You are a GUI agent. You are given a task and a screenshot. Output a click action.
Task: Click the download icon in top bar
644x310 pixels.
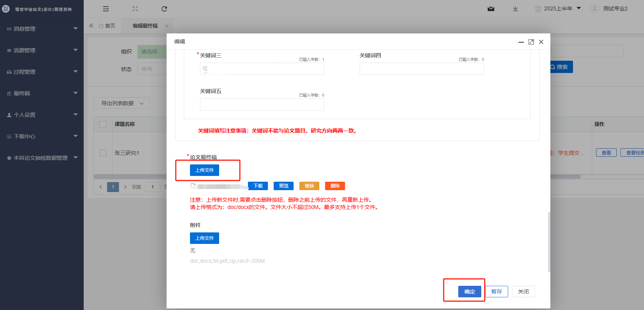[x=515, y=9]
